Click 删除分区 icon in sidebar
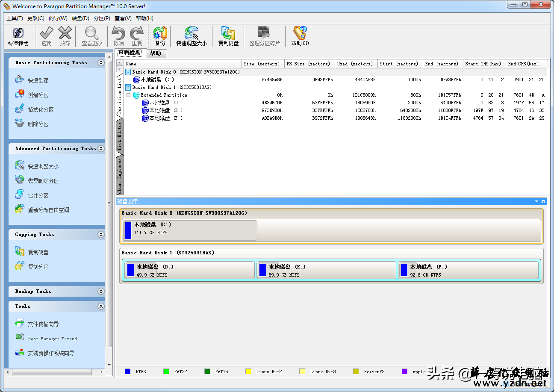This screenshot has width=554, height=392. (x=20, y=124)
